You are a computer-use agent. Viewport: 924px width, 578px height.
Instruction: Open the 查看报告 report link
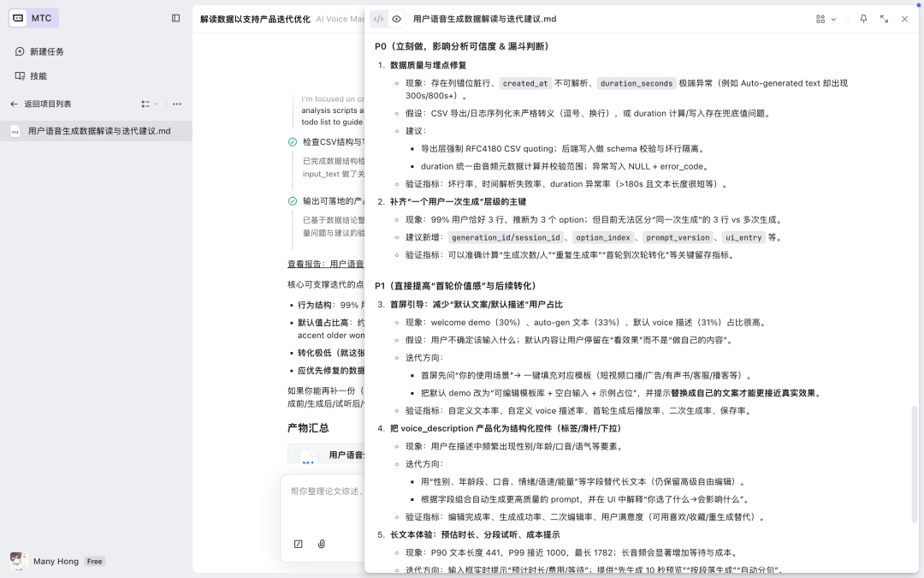pos(305,263)
